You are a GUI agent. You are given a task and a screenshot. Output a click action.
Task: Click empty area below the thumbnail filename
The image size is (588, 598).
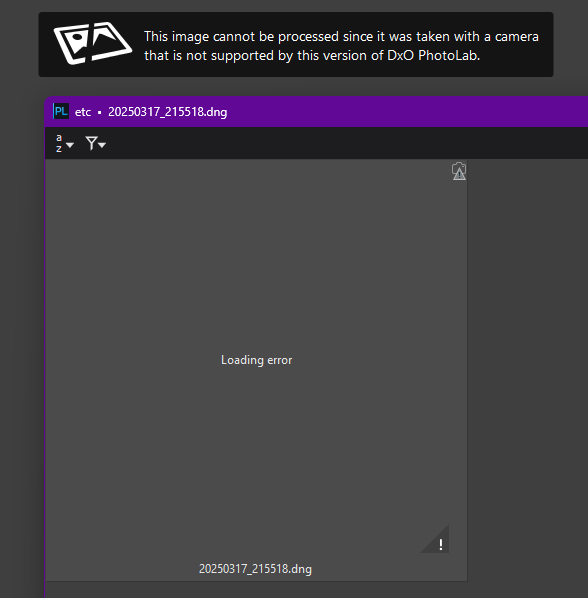point(255,590)
